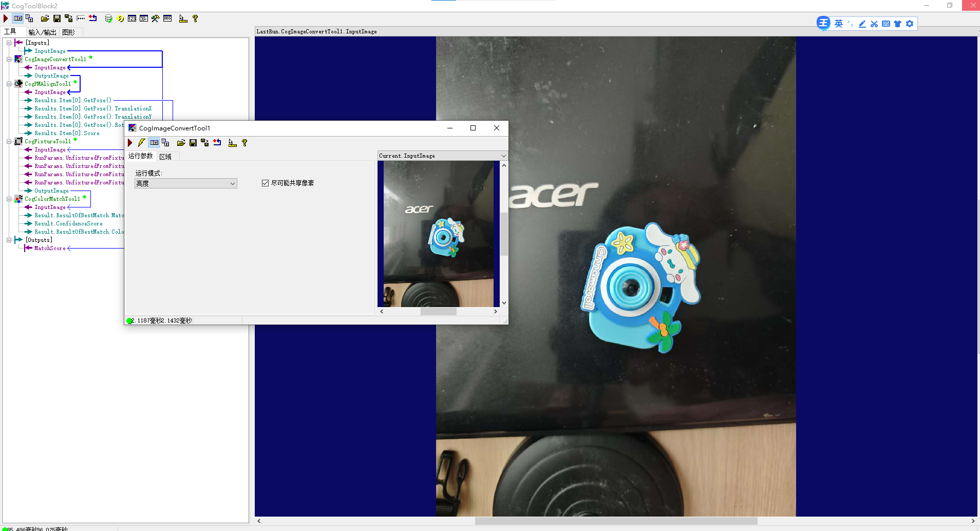The image size is (980, 531).
Task: Run CogImageConvertTool1 with its red play icon
Action: coord(130,143)
